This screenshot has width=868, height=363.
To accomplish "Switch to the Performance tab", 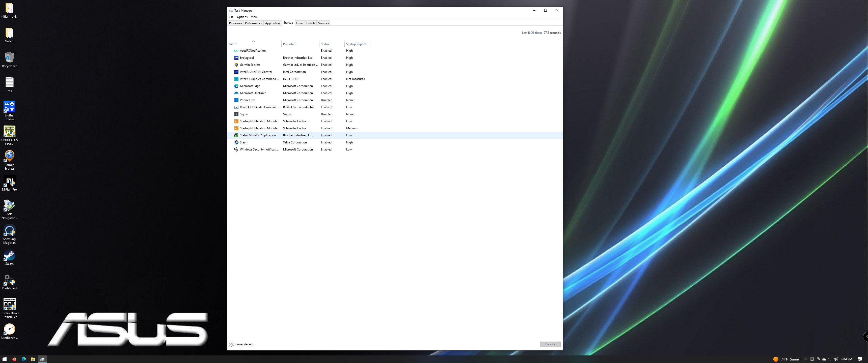I will 253,23.
